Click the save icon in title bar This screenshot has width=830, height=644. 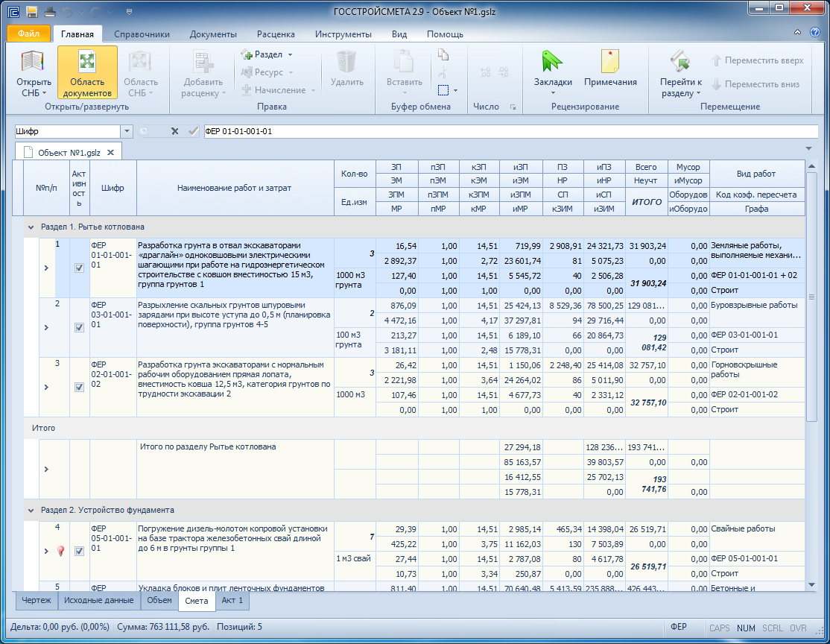tap(32, 11)
